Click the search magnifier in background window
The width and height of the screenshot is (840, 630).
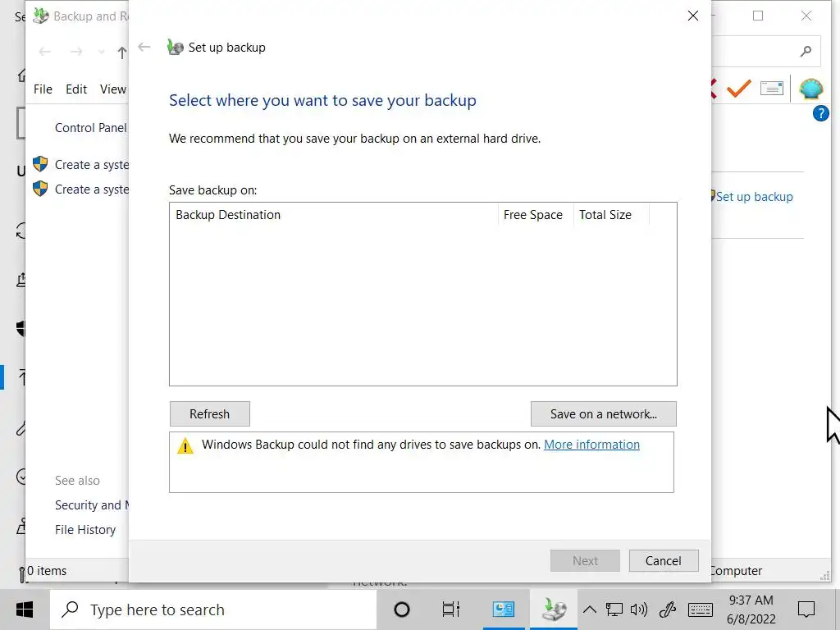[806, 52]
